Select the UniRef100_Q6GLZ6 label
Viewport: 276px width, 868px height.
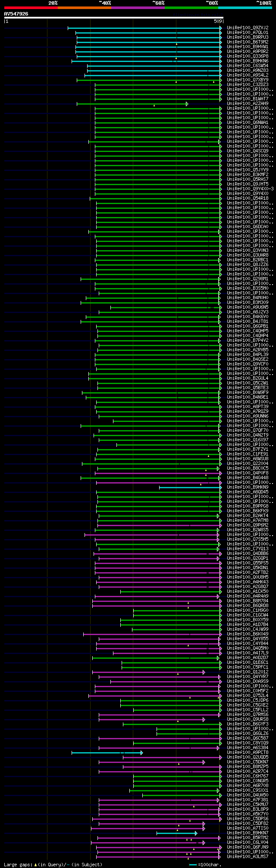(248, 734)
